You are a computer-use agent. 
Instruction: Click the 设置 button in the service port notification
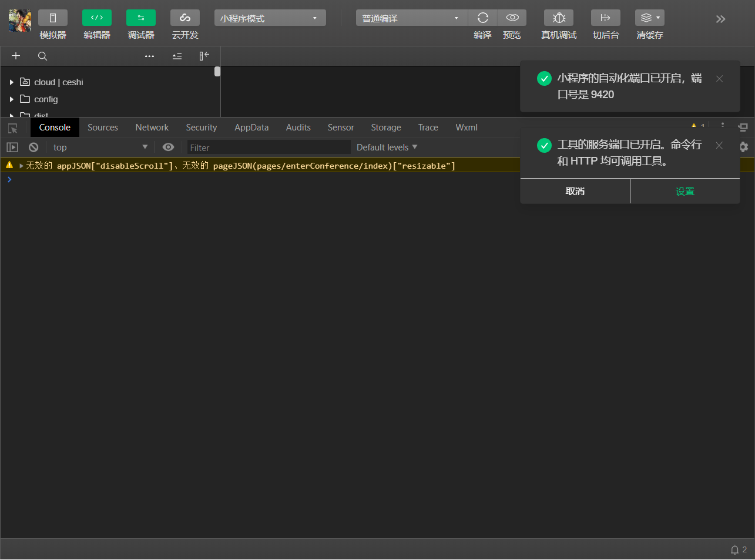point(685,191)
